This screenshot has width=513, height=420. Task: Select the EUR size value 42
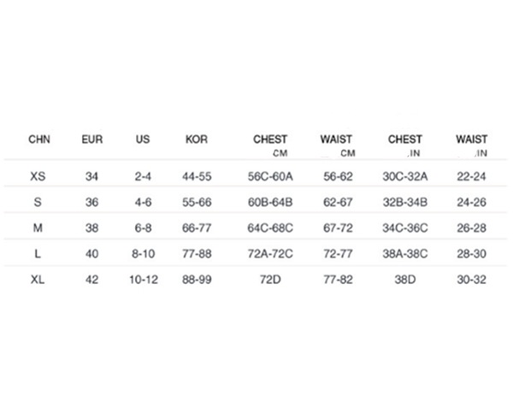tap(92, 280)
